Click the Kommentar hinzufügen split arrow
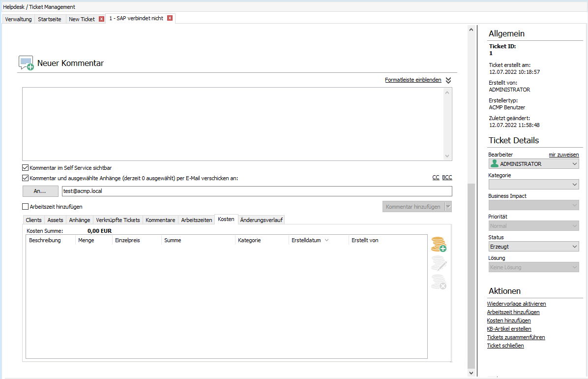 [x=448, y=207]
